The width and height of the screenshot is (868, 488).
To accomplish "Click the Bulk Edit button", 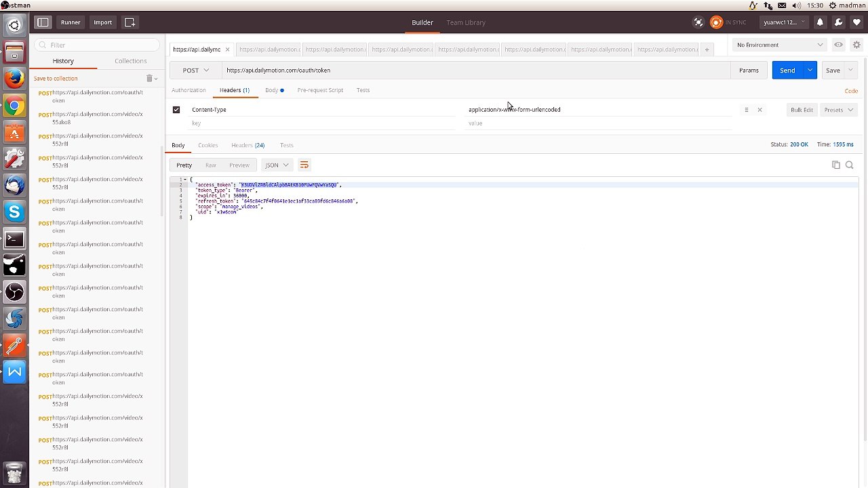I will click(x=802, y=110).
